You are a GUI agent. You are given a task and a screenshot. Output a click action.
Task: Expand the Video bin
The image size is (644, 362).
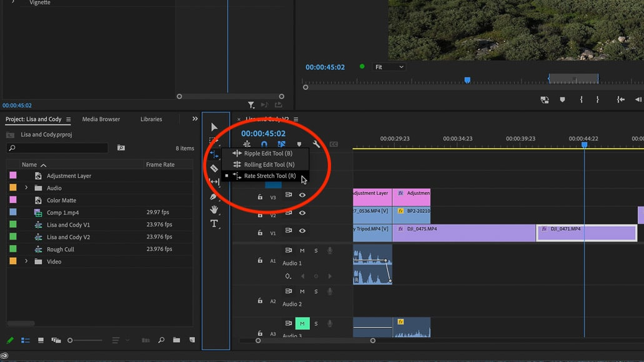tap(26, 261)
